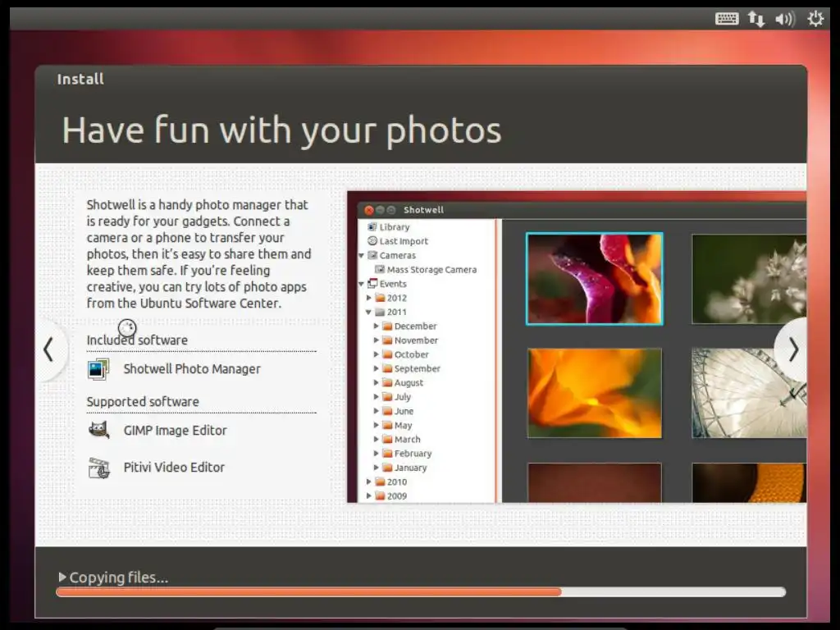Advance to the next installer slide
Screen dimensions: 840x630
793,349
